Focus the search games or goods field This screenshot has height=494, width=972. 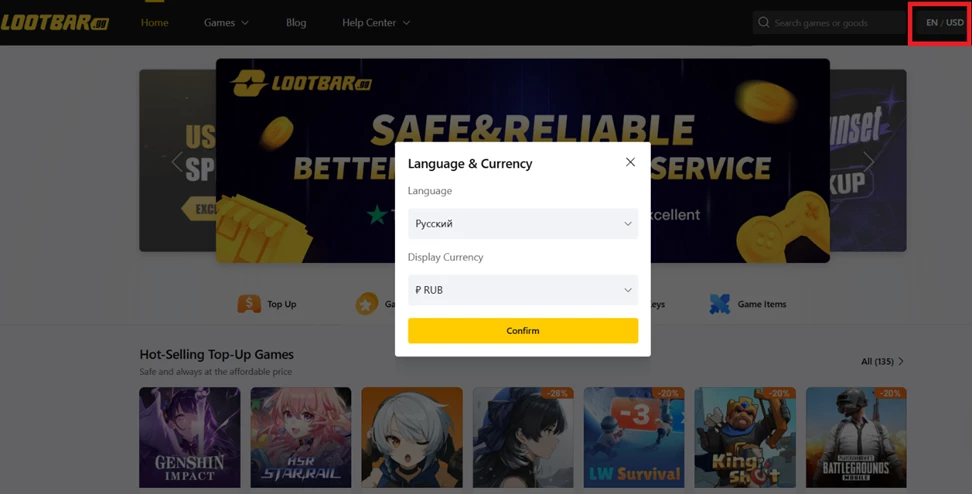829,23
